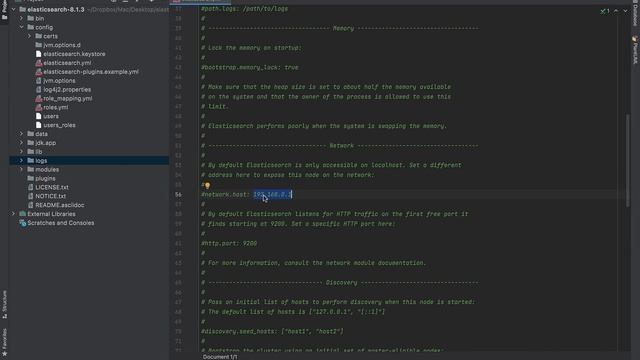This screenshot has width=640, height=360.
Task: Expand the bin folder chevron
Action: (x=21, y=18)
